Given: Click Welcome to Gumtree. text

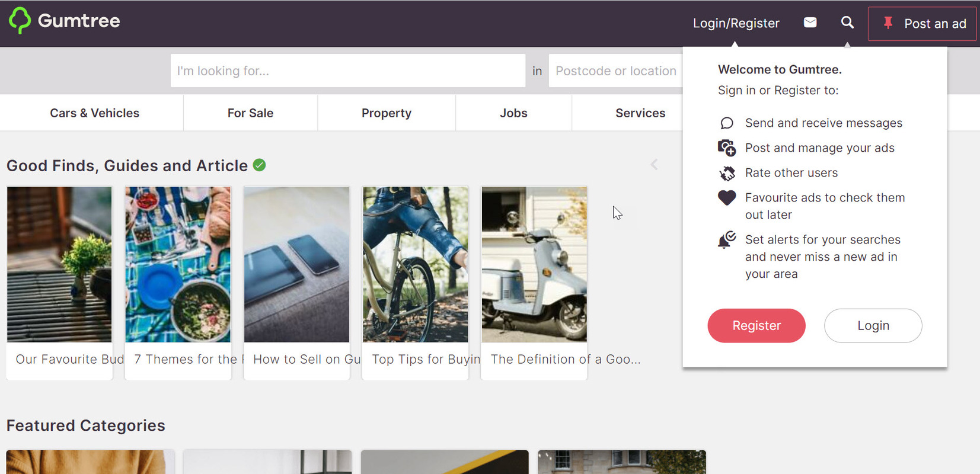Looking at the screenshot, I should point(780,69).
